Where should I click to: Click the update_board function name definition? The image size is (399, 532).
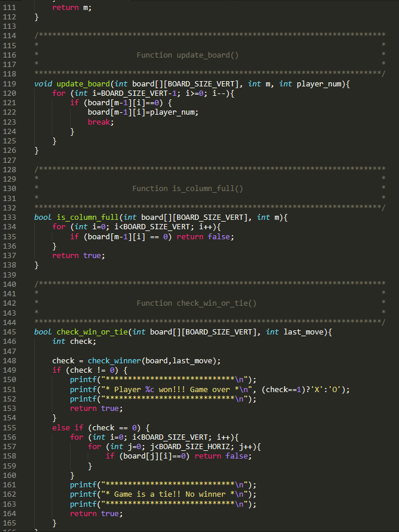tap(83, 84)
